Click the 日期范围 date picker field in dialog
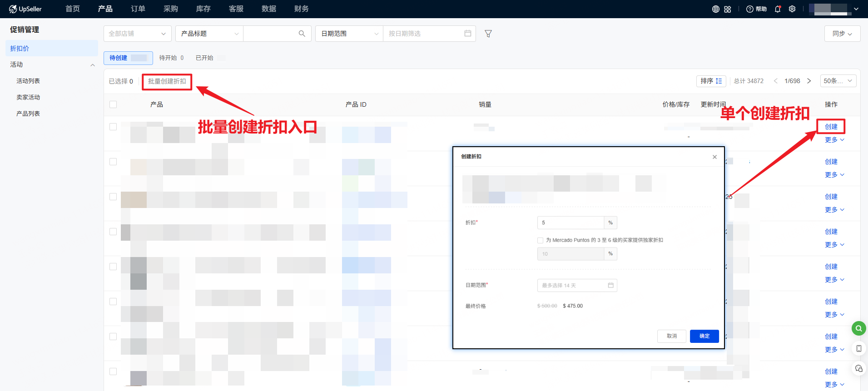The height and width of the screenshot is (391, 868). click(x=577, y=285)
